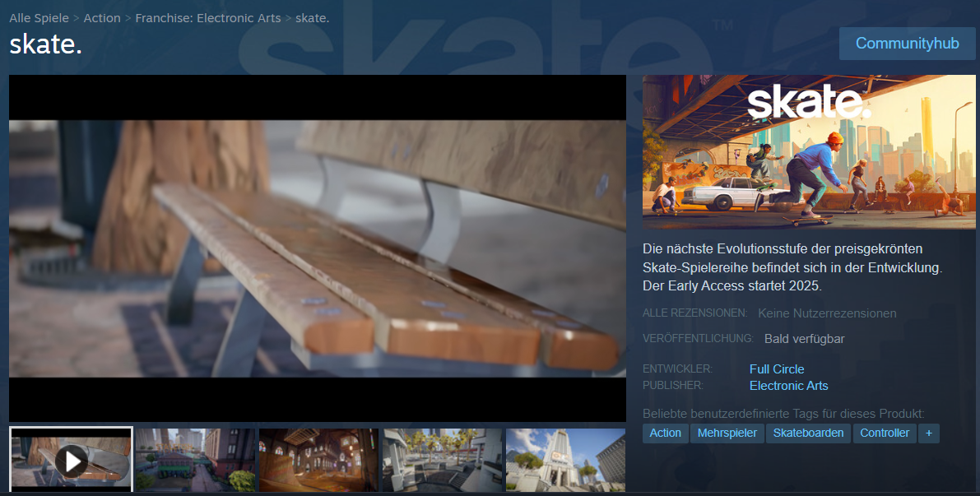Click the 'skate.' breadcrumb link

312,18
